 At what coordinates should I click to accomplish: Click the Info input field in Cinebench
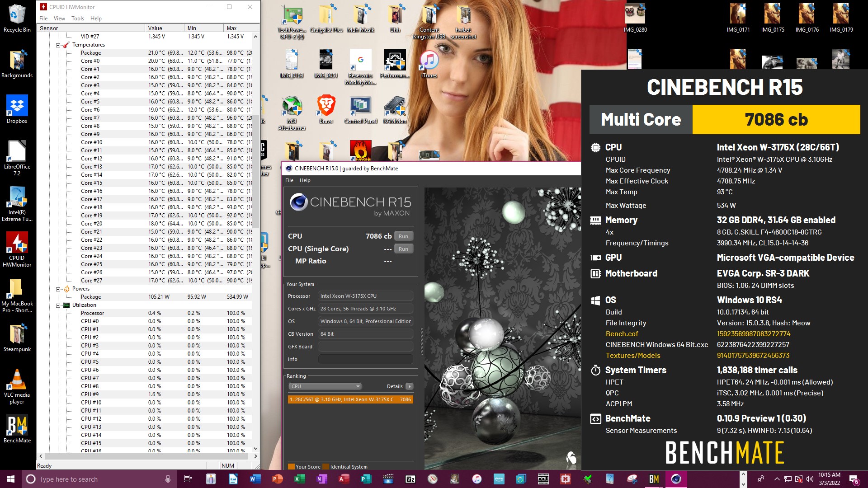(x=365, y=359)
